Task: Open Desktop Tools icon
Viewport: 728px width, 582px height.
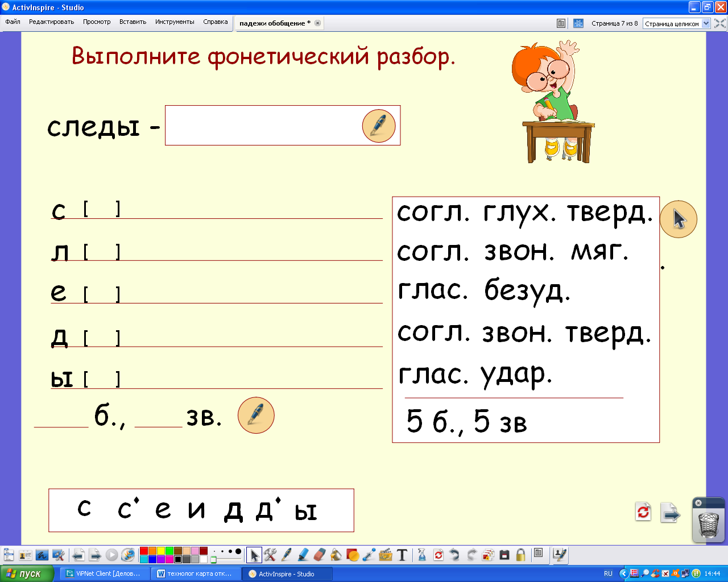Action: (58, 555)
